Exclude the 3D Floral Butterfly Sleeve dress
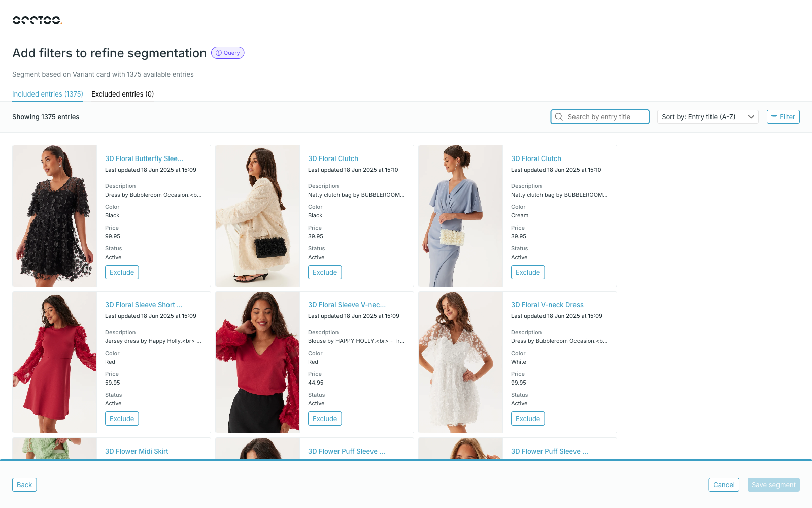812x508 pixels. click(x=122, y=272)
